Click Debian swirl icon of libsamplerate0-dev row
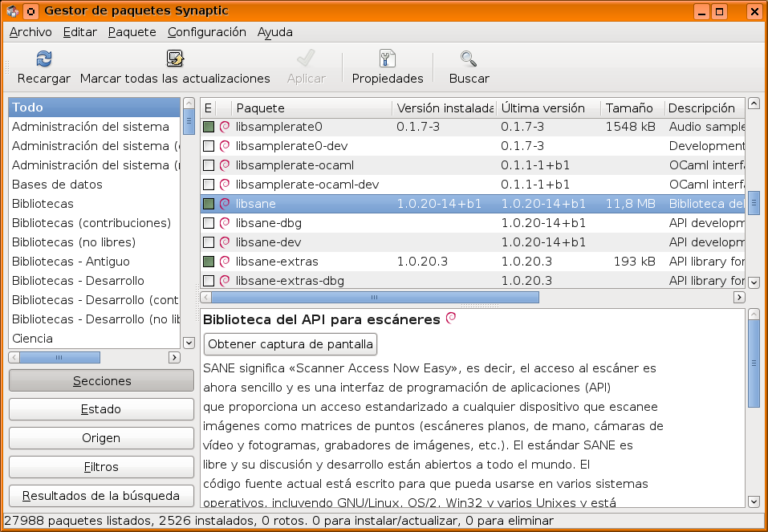 225,146
